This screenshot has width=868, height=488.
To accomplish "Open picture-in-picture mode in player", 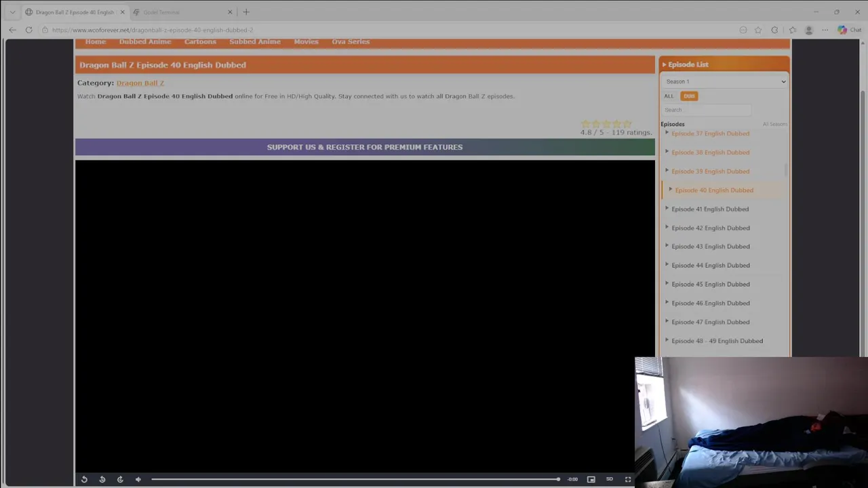I will [x=591, y=479].
